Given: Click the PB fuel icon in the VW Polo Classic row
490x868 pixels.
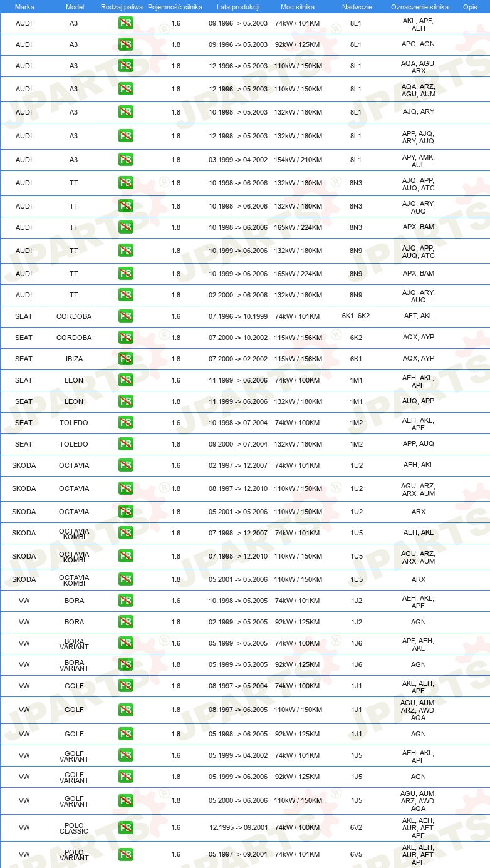Looking at the screenshot, I should [126, 827].
